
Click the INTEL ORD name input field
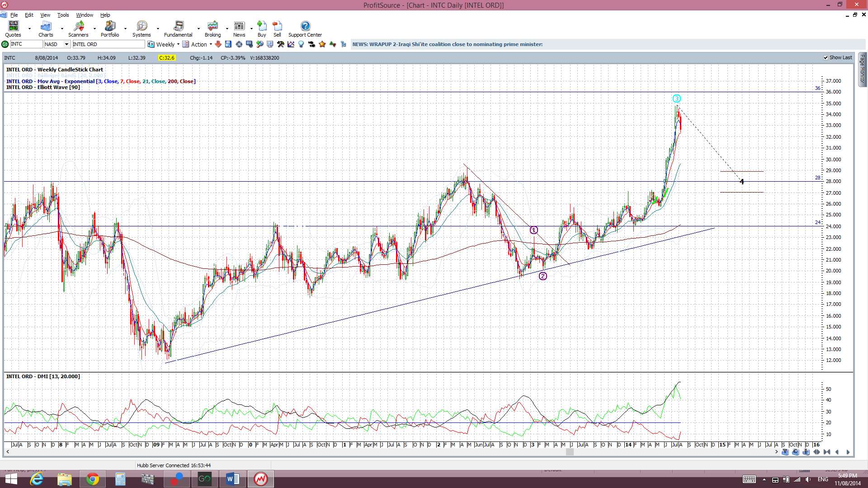click(x=108, y=44)
